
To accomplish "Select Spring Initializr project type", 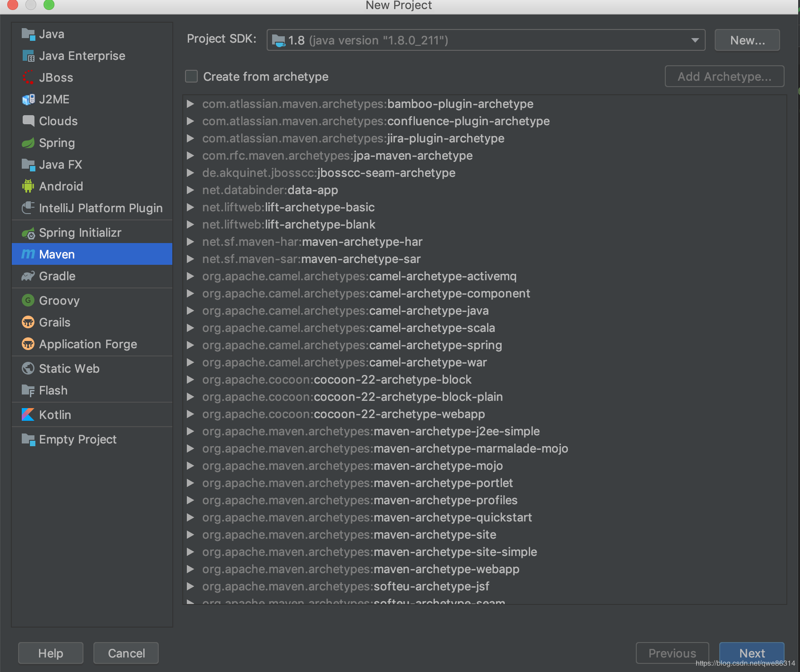I will click(x=80, y=233).
